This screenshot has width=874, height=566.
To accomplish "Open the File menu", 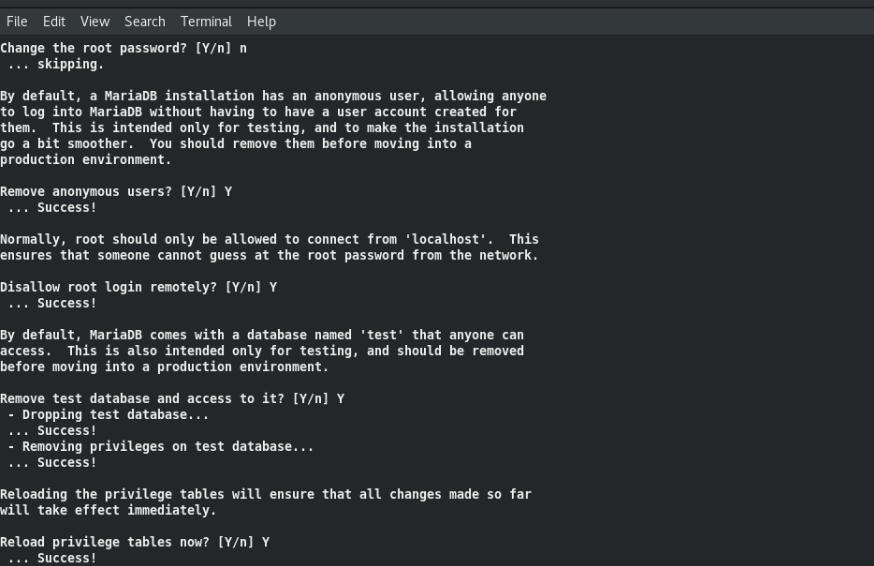I will click(x=17, y=21).
